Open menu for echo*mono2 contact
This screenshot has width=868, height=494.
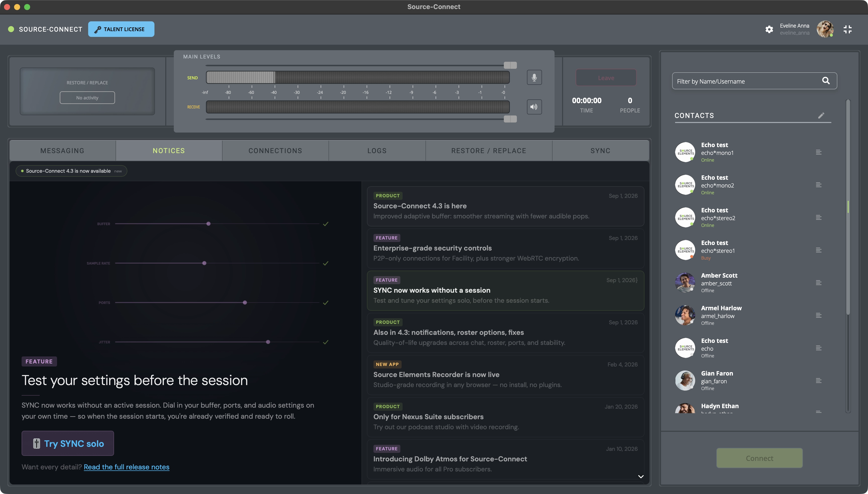click(819, 185)
